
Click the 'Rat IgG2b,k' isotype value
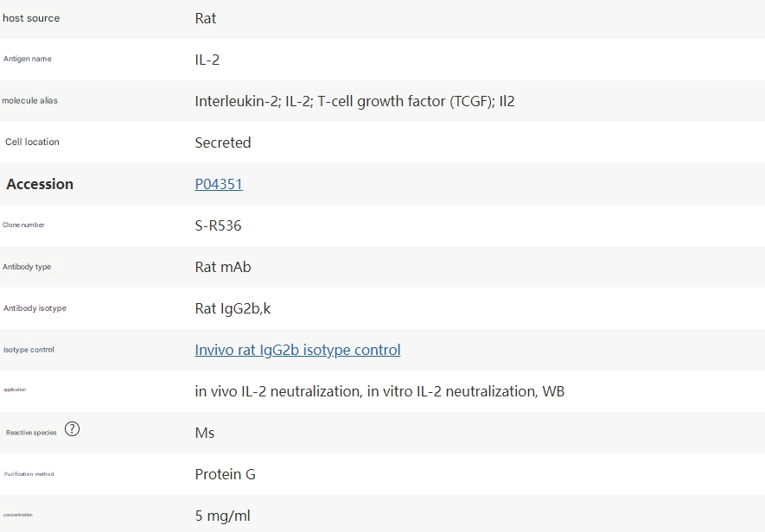click(x=233, y=308)
